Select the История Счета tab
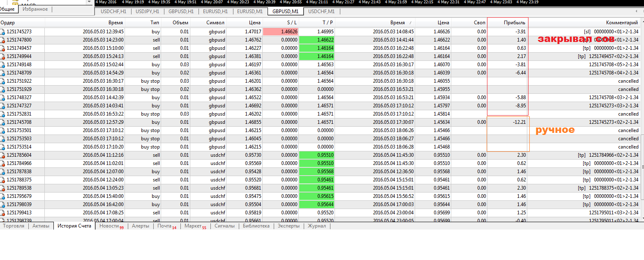644x260 pixels. coord(74,226)
